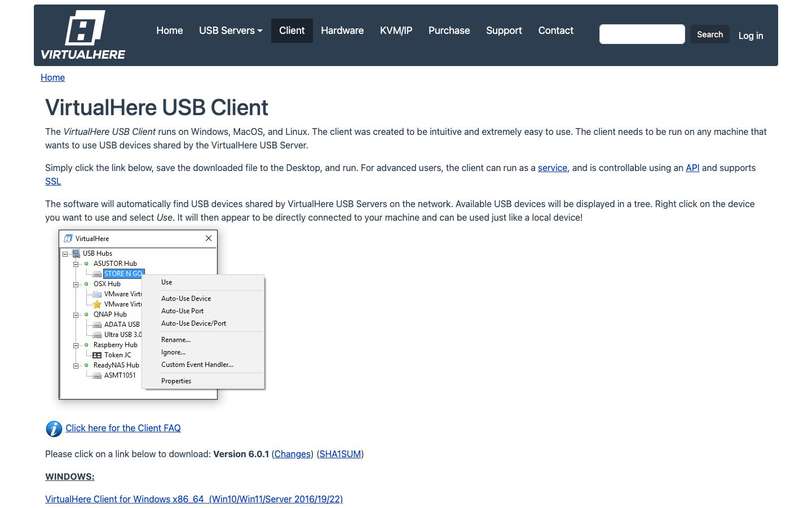The height and width of the screenshot is (508, 812).
Task: Open the service link in the paragraph
Action: click(x=553, y=168)
